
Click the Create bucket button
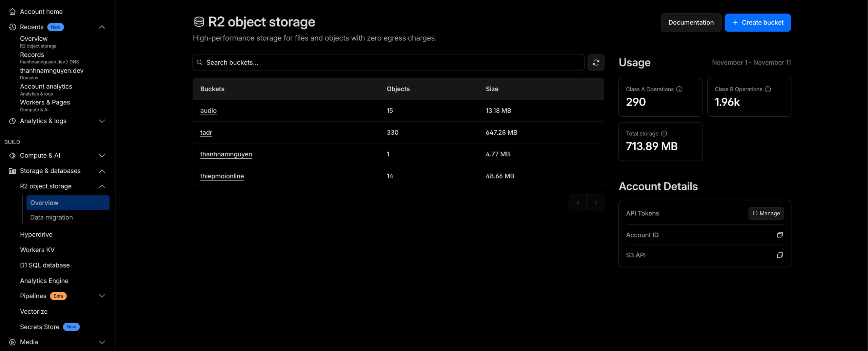coord(758,23)
